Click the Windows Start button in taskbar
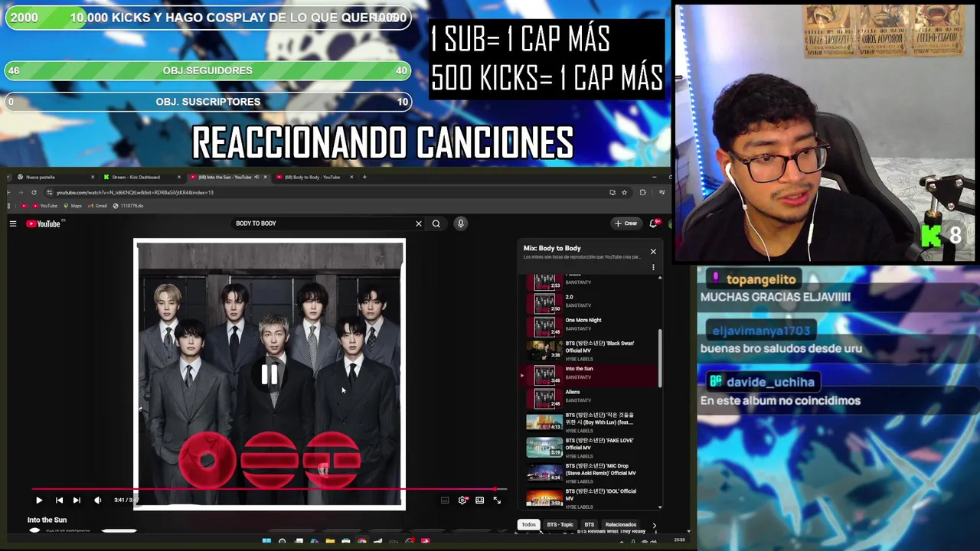The height and width of the screenshot is (551, 980). coord(266,542)
